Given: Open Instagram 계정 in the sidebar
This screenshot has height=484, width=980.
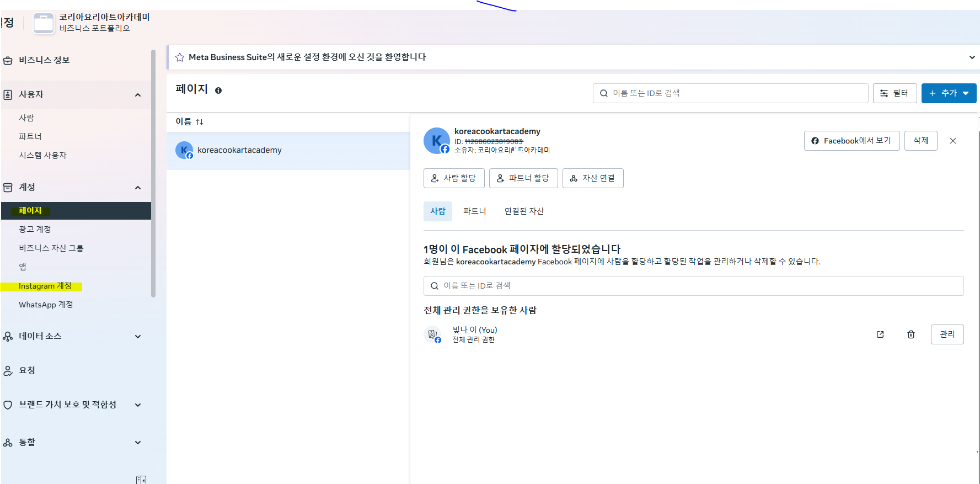Looking at the screenshot, I should coord(45,286).
